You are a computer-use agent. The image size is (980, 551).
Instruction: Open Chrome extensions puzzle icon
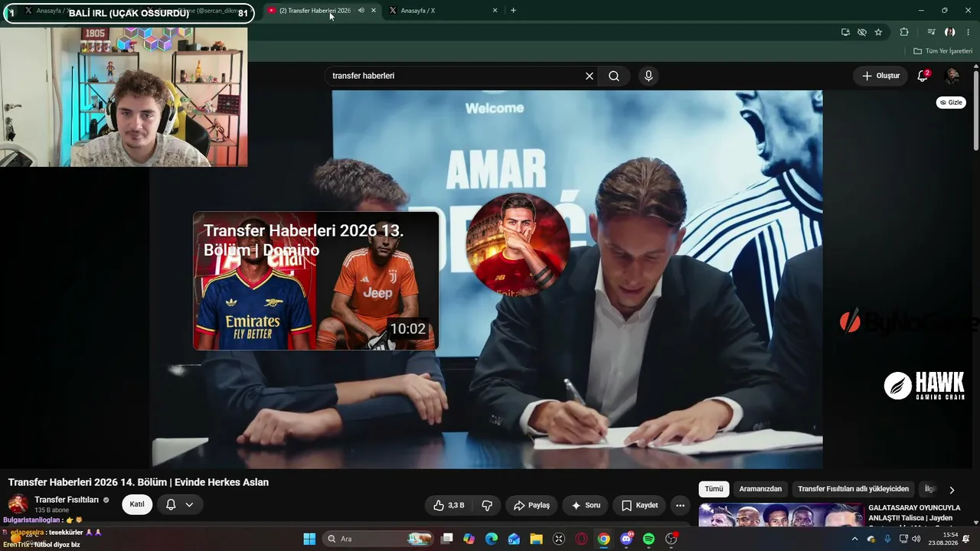[904, 32]
